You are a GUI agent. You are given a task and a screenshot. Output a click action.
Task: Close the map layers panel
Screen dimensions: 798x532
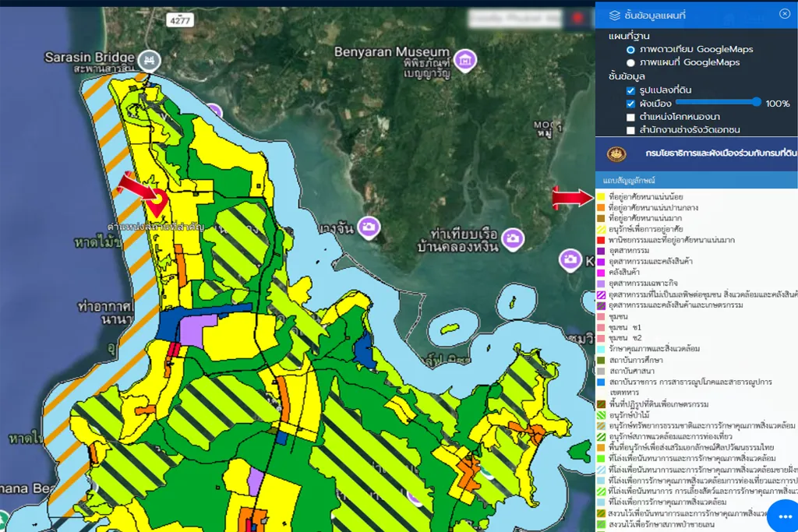pyautogui.click(x=785, y=13)
